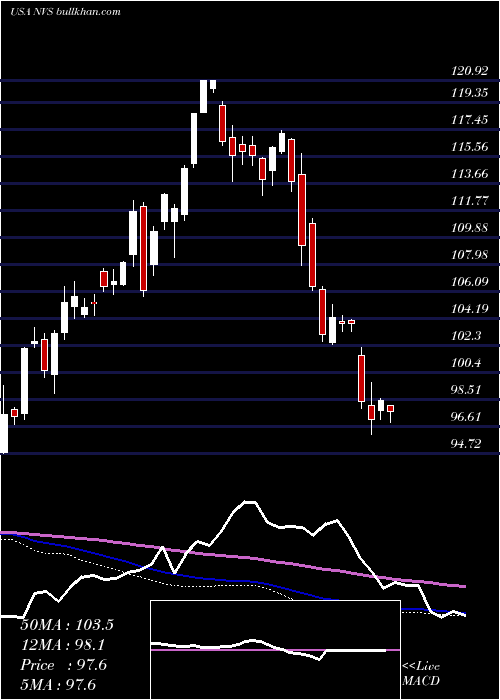Click the 'USA NVS bullkhan.com' title text
Screen dimensions: 500x700
click(x=65, y=11)
